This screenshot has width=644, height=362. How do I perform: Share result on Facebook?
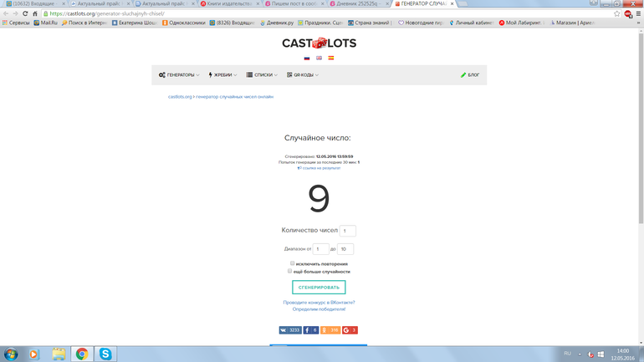tap(310, 330)
